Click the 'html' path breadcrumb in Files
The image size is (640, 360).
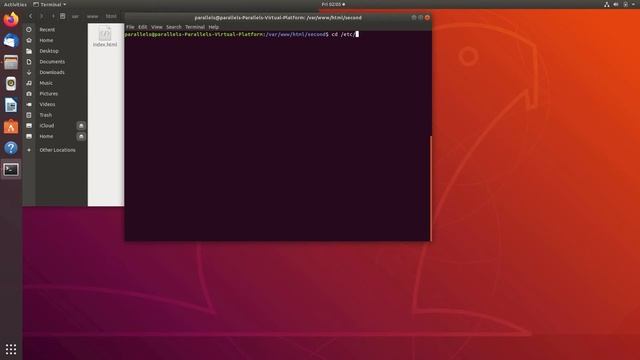point(111,16)
